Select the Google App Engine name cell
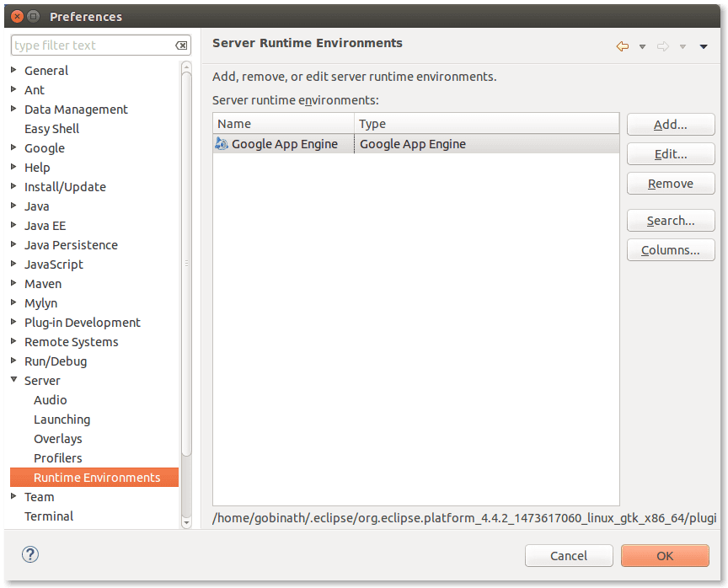Image resolution: width=728 pixels, height=588 pixels. pyautogui.click(x=284, y=144)
